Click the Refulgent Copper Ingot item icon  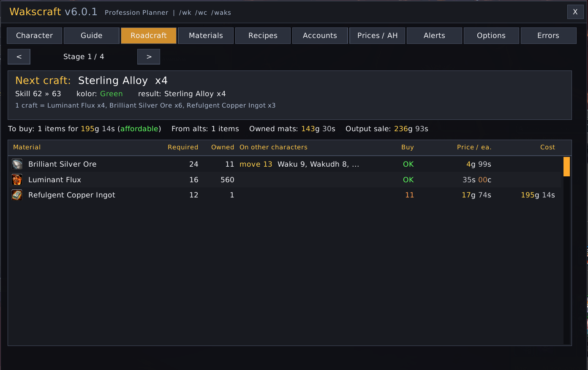pyautogui.click(x=17, y=195)
